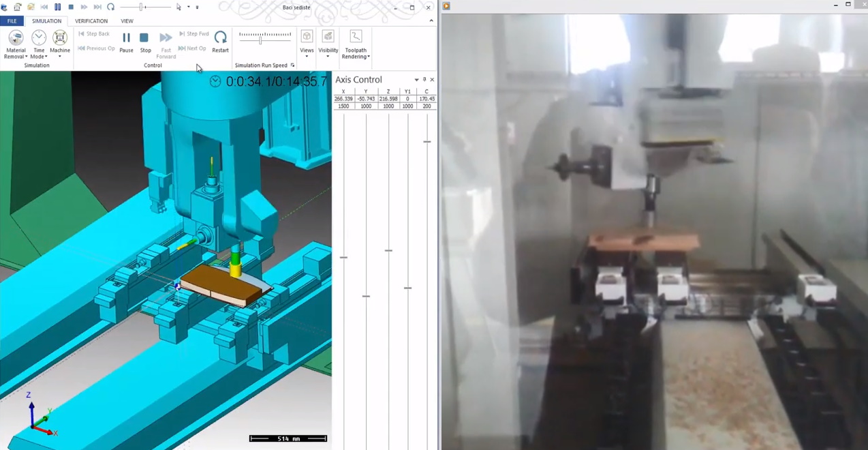Open Simulation Run Speed dialog launcher
This screenshot has height=450, width=868.
(292, 65)
